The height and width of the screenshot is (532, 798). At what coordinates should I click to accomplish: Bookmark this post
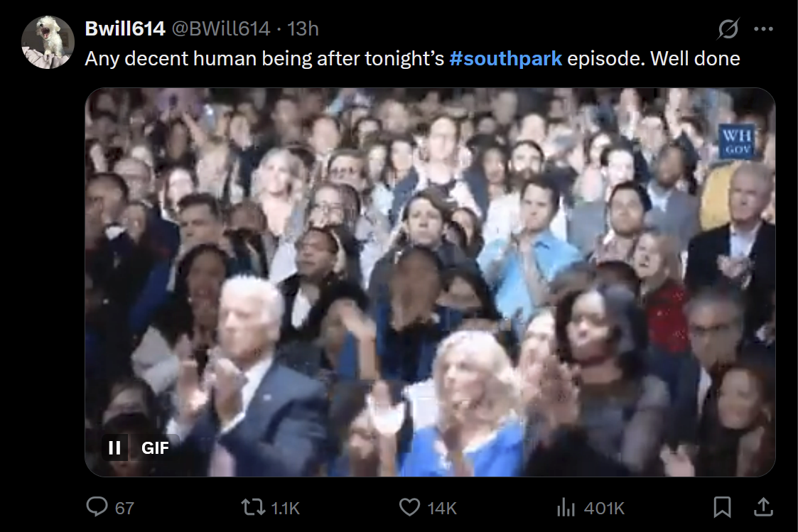pos(722,507)
